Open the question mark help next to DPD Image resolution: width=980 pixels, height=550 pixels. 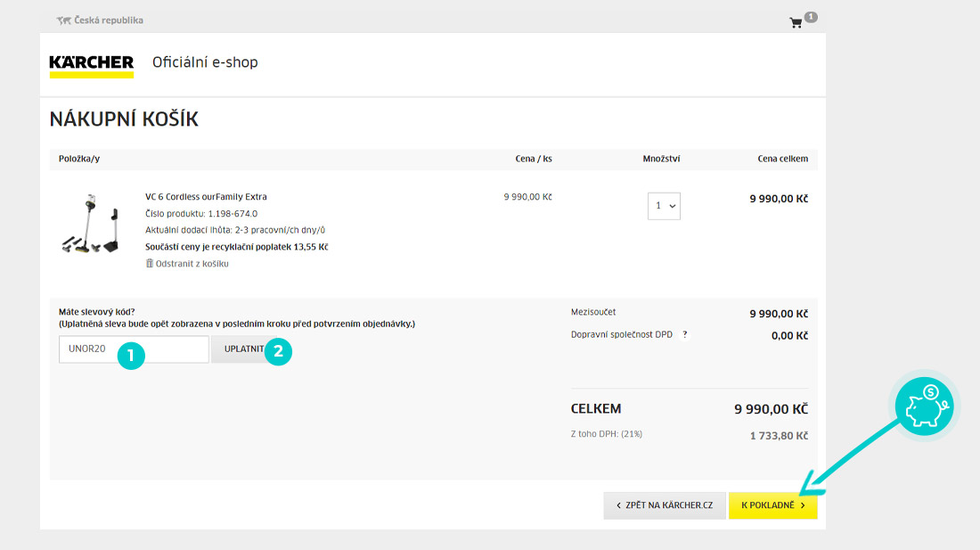[685, 335]
